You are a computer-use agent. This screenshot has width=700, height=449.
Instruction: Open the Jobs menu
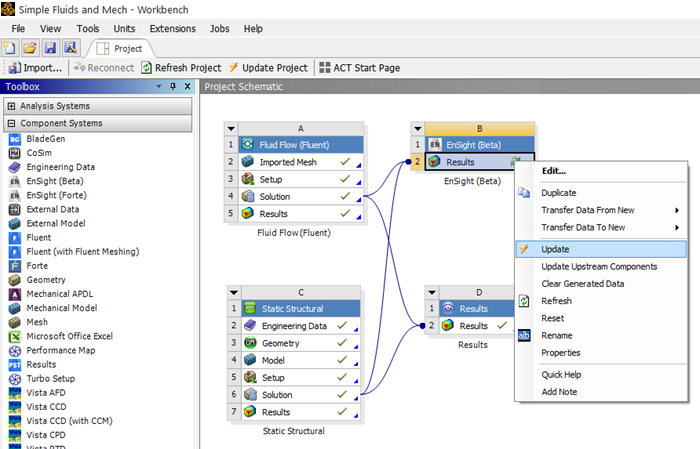coord(220,29)
